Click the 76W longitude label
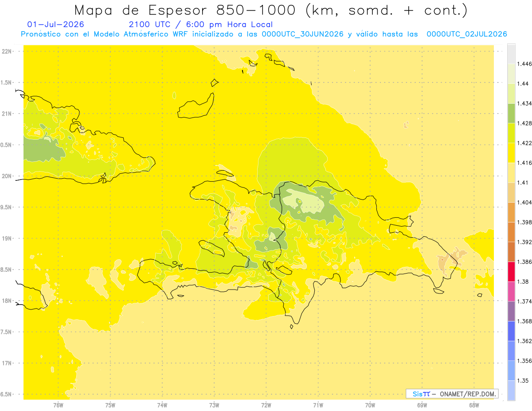 pyautogui.click(x=58, y=405)
